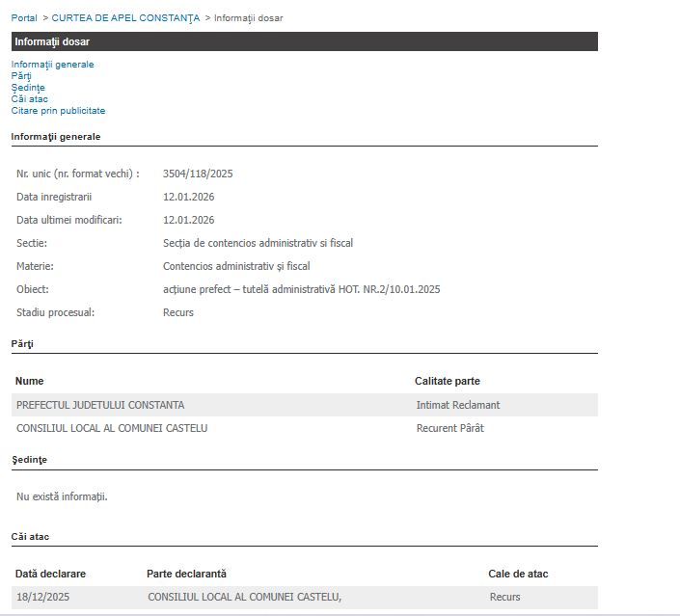This screenshot has height=616, width=680.
Task: Click the Portal breadcrumb link
Action: (24, 18)
